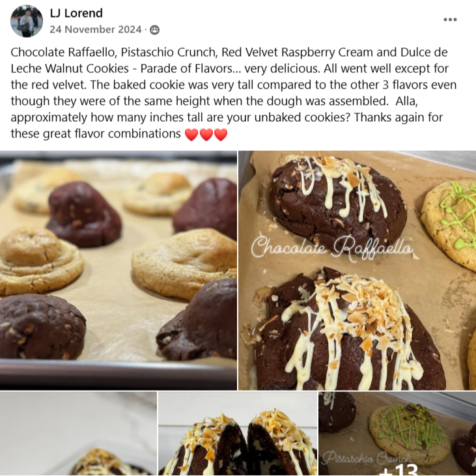Image resolution: width=476 pixels, height=476 pixels.
Task: Click the red velvet cookie on the tray
Action: 83,214
